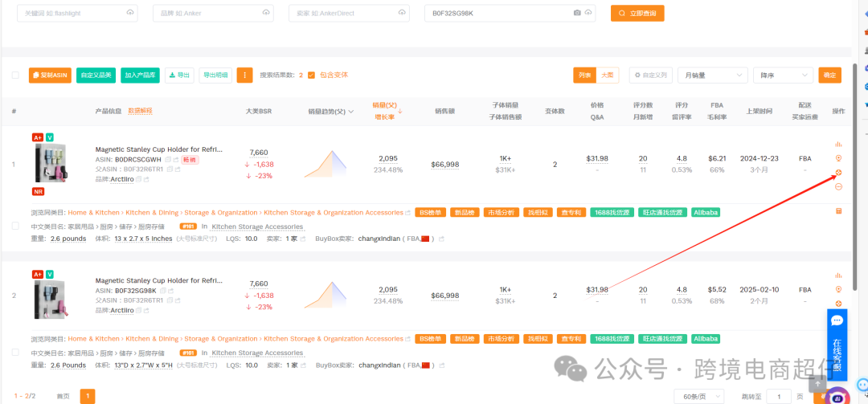Open sales trend chart icon for row 1
This screenshot has width=868, height=404.
[838, 144]
